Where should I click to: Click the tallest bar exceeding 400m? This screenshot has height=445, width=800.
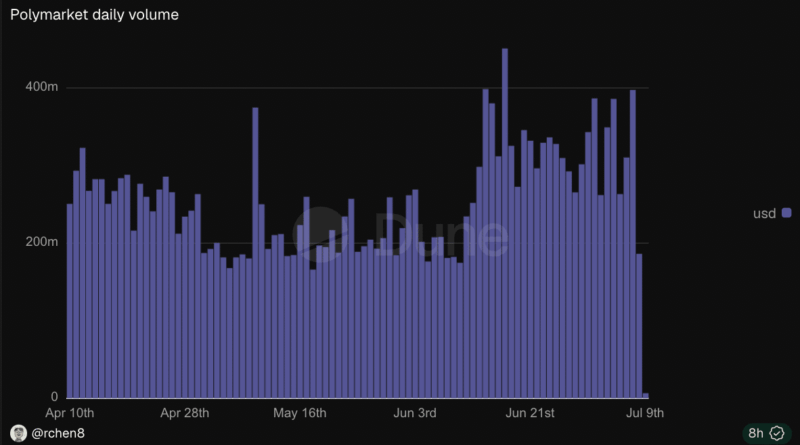pyautogui.click(x=505, y=223)
